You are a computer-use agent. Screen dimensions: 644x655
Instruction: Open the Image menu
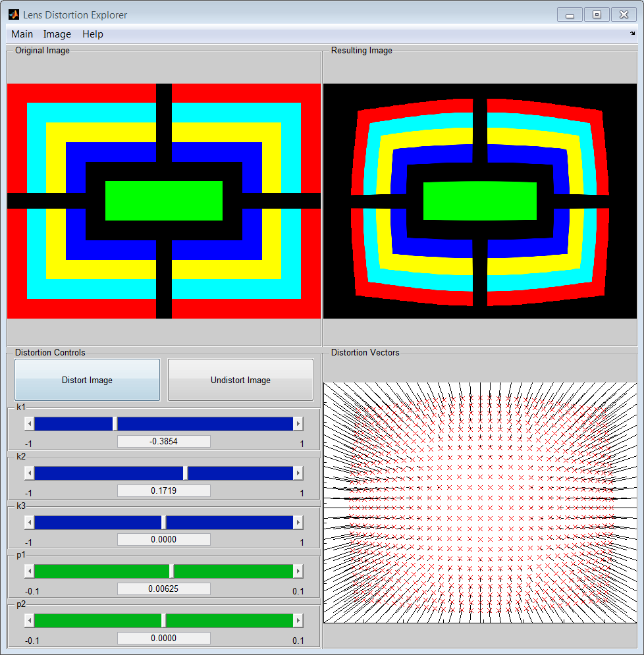[57, 34]
